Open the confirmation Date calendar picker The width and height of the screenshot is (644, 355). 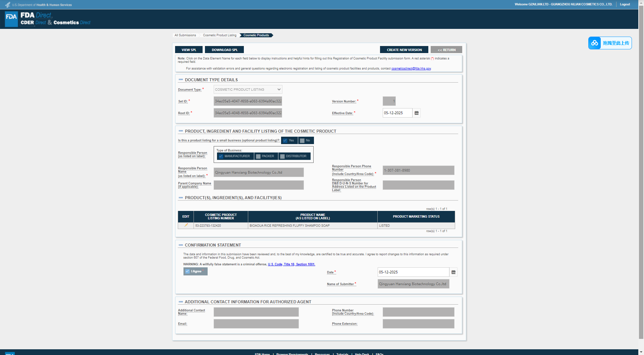(x=453, y=272)
